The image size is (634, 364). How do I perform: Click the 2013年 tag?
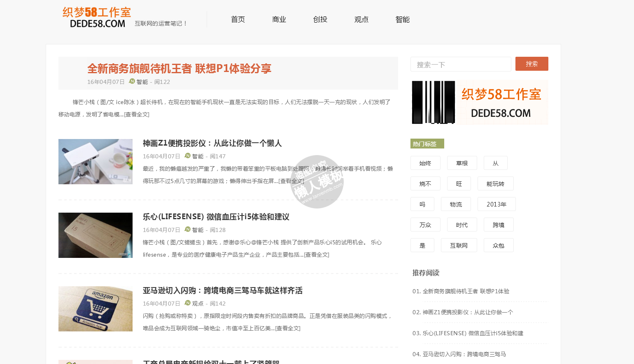pyautogui.click(x=496, y=204)
